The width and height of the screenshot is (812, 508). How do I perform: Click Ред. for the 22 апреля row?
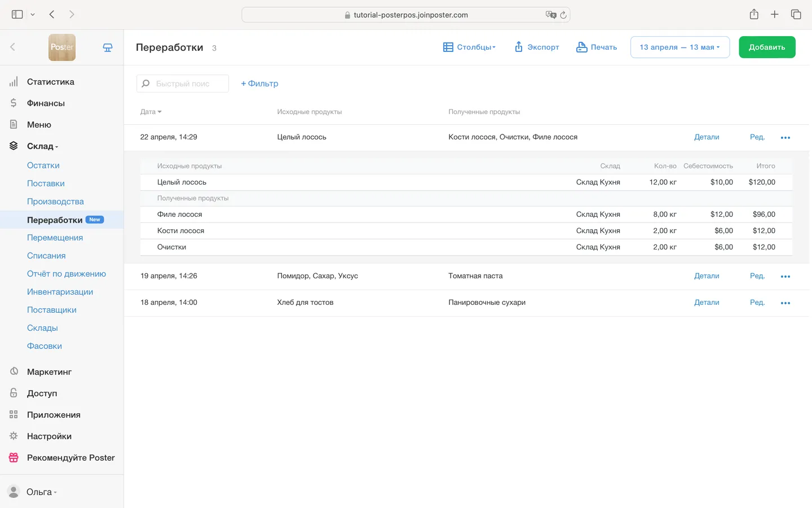(757, 137)
